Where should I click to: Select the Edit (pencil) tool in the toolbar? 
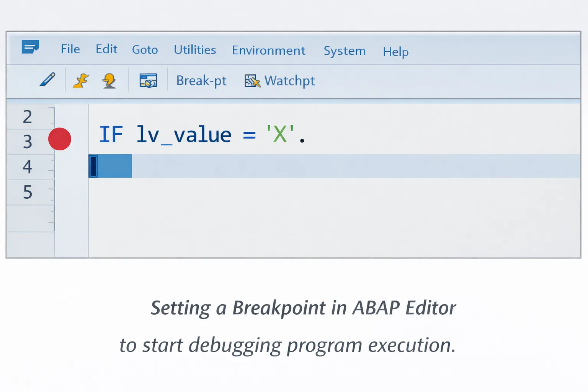(47, 80)
